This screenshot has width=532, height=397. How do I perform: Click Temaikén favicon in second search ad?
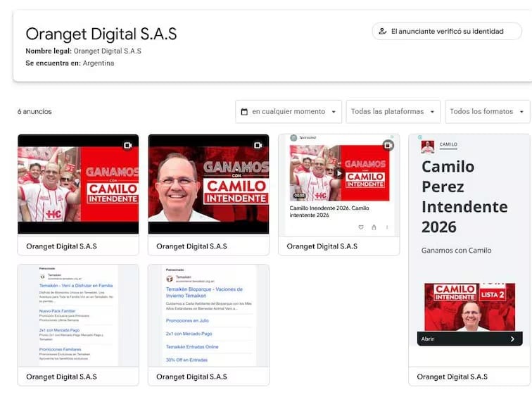click(170, 279)
